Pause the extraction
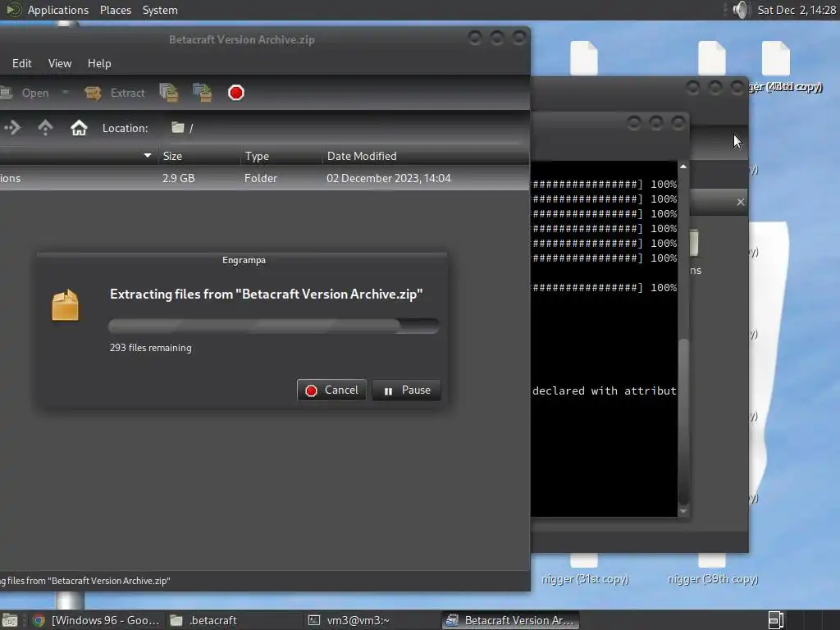The image size is (840, 630). (x=407, y=390)
